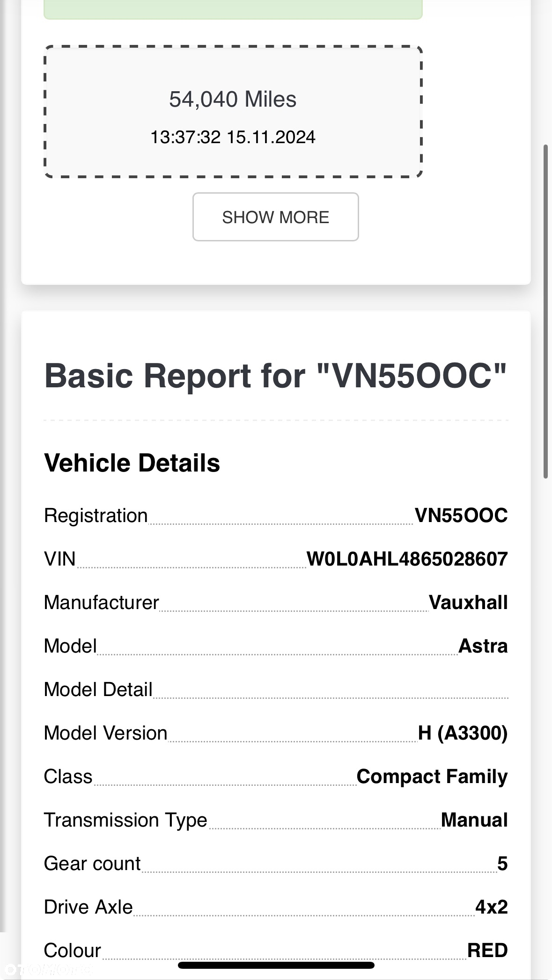Click the Colour value RED
Viewport: 552px width, 980px height.
[x=487, y=951]
